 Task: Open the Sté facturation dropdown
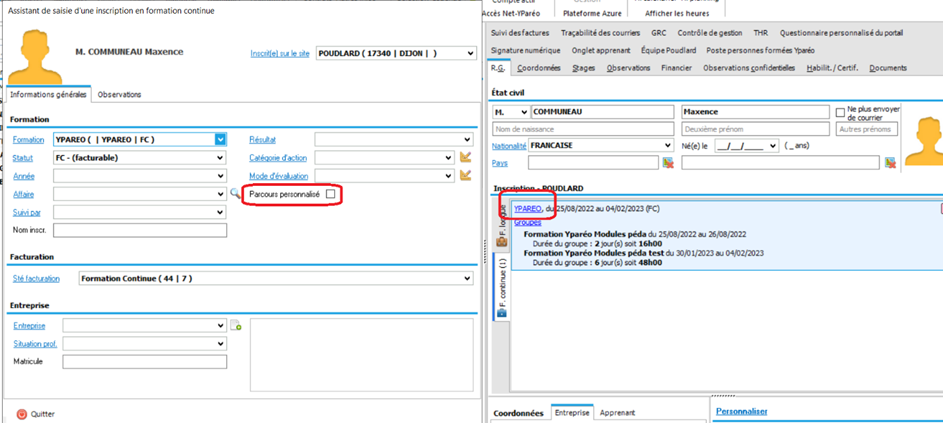click(466, 279)
